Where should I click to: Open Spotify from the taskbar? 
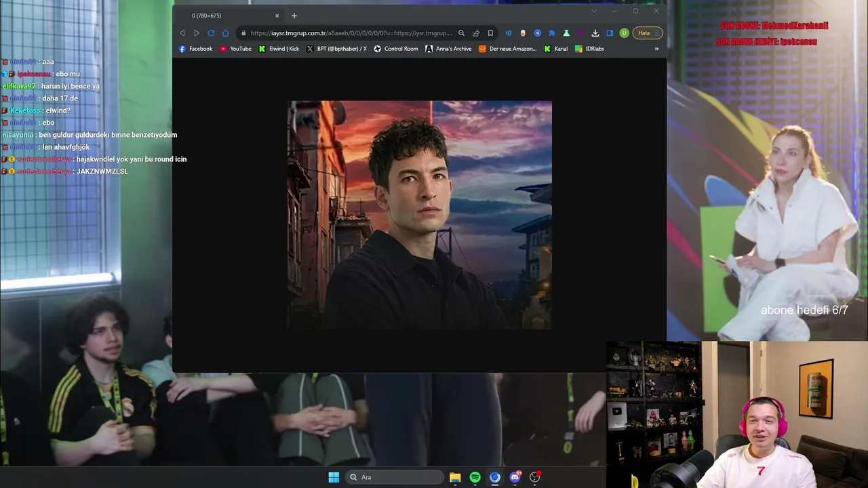(475, 477)
